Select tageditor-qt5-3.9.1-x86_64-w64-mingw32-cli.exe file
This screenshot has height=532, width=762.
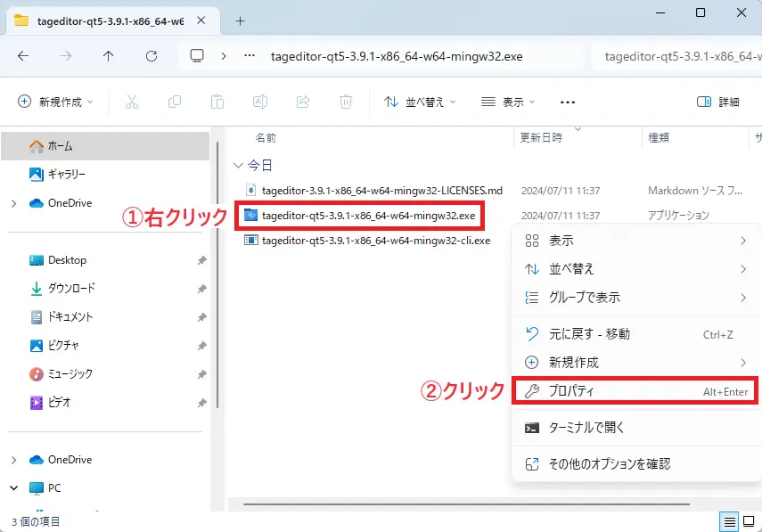[375, 241]
